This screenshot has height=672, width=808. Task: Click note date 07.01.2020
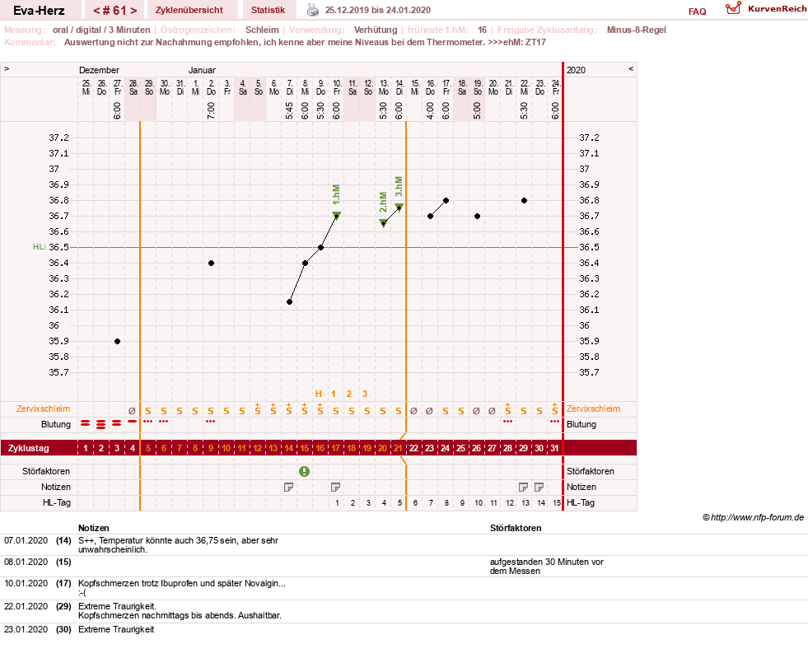[x=26, y=540]
